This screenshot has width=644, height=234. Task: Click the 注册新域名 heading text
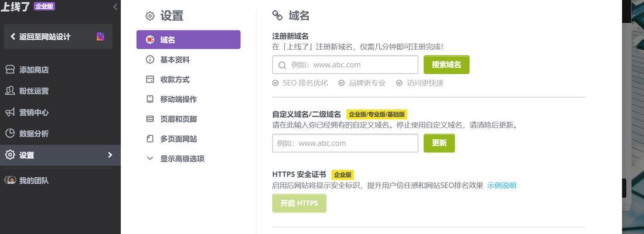[291, 36]
